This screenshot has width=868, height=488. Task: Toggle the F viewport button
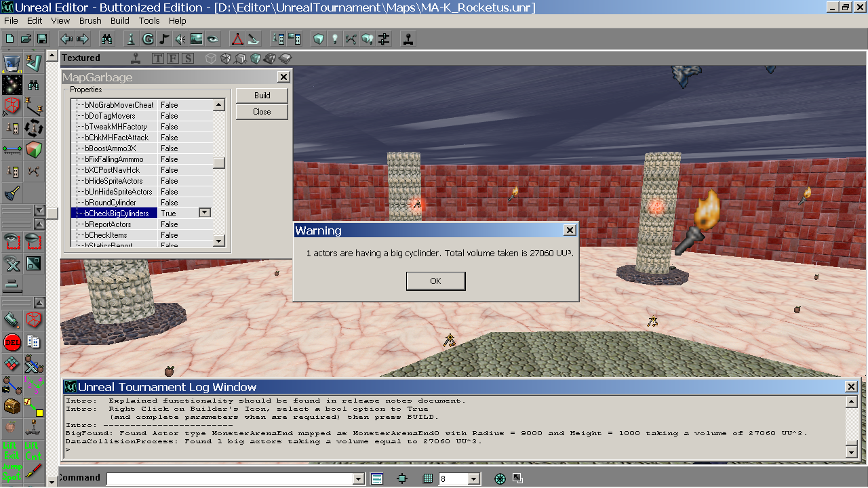pos(173,58)
